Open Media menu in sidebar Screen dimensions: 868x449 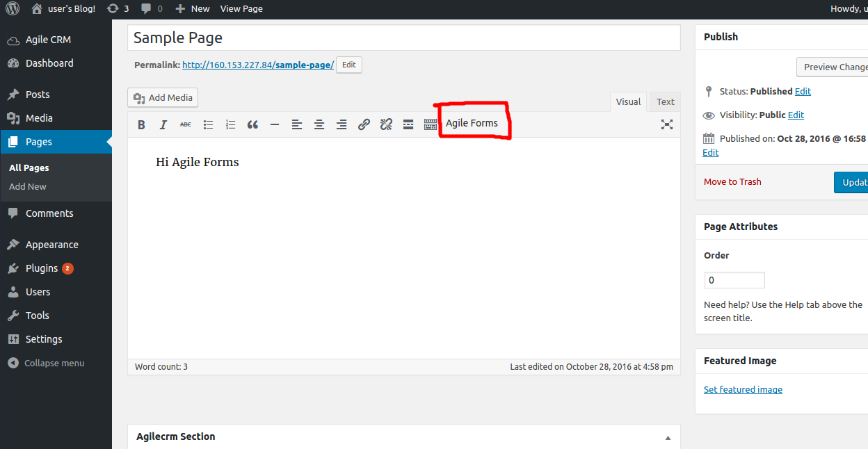click(56, 118)
